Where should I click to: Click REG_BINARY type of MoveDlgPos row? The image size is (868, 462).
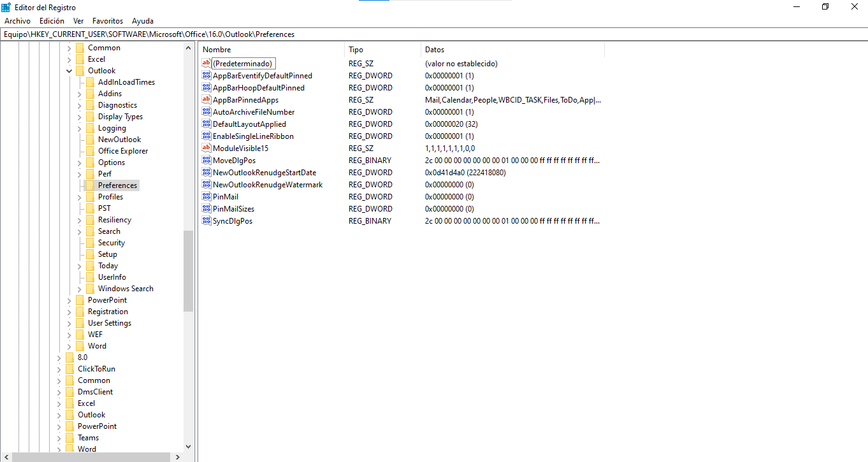370,161
